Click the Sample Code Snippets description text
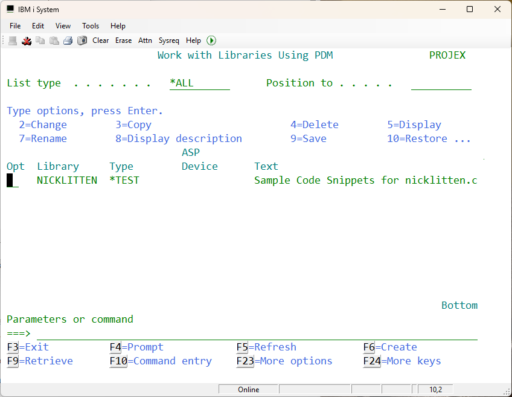The width and height of the screenshot is (512, 397). coord(366,181)
